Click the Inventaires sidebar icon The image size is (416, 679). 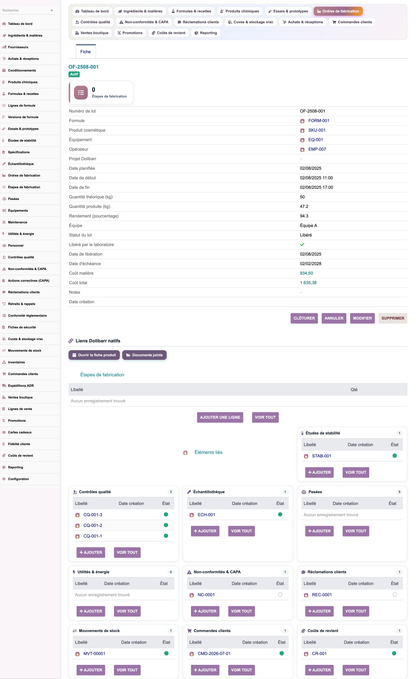(x=4, y=362)
